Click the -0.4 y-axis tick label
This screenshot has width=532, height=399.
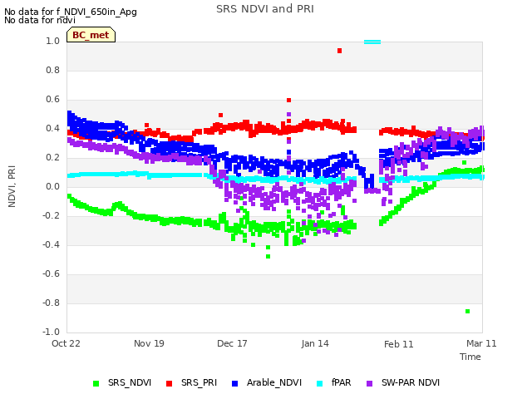(51, 245)
